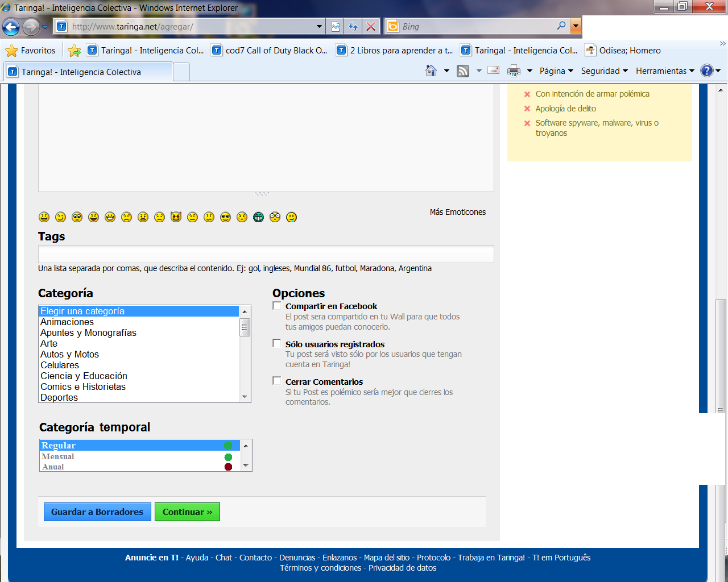Open Más Emoticones link
This screenshot has width=728, height=582.
(458, 212)
